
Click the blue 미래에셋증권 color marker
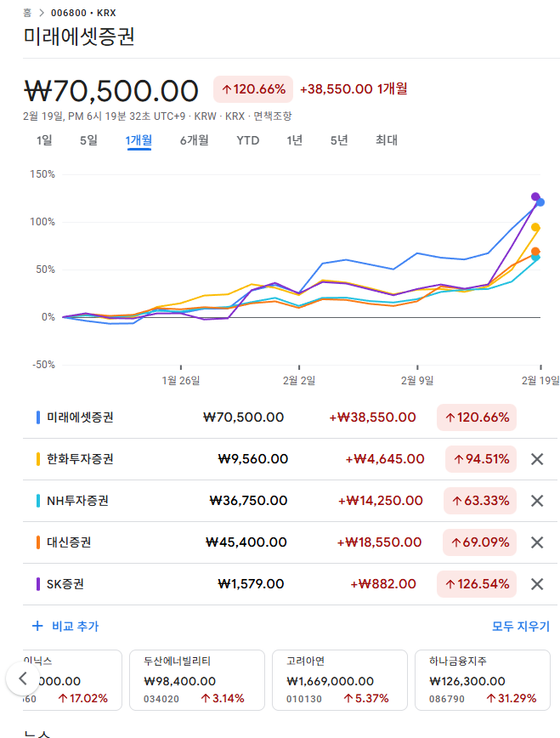tap(38, 417)
